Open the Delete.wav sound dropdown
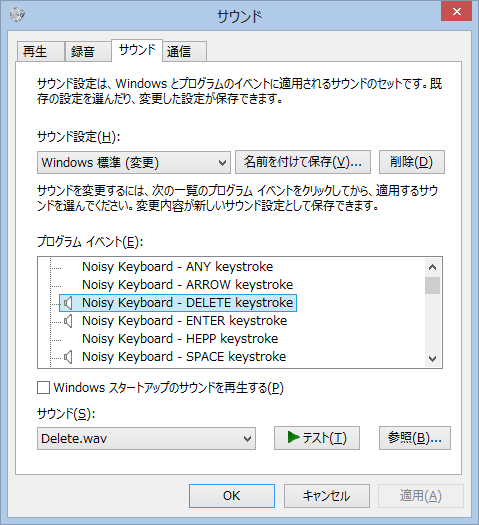The image size is (479, 525). 146,438
